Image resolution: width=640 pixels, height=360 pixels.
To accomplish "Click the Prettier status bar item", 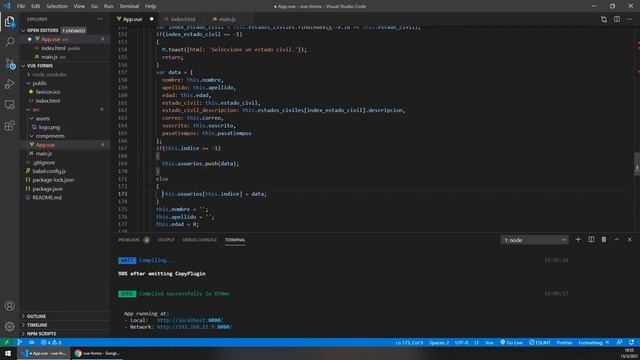I will 564,342.
